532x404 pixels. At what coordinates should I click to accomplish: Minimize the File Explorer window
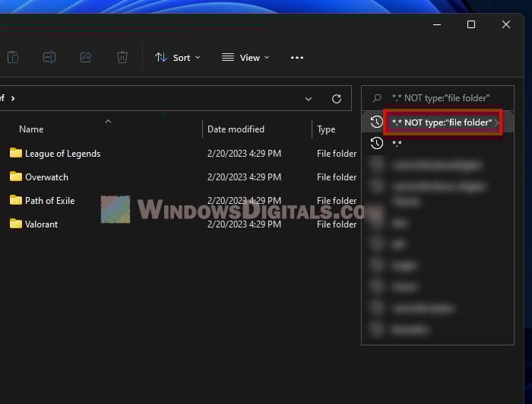(x=437, y=24)
